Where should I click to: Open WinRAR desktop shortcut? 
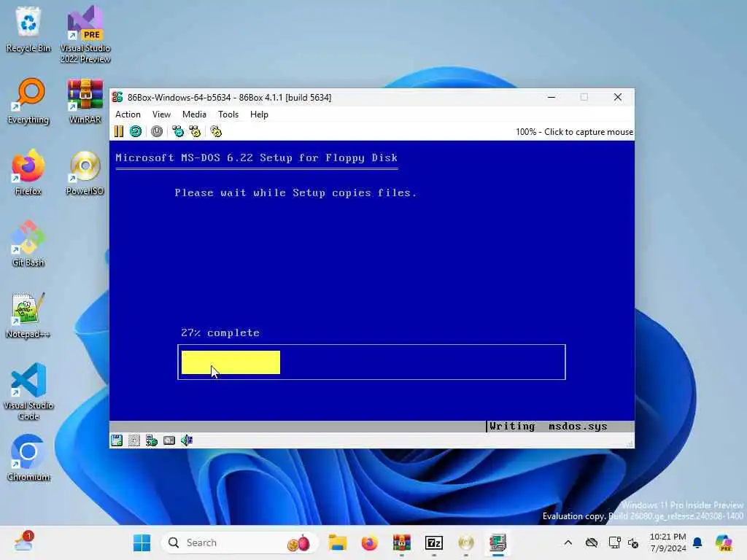tap(85, 101)
